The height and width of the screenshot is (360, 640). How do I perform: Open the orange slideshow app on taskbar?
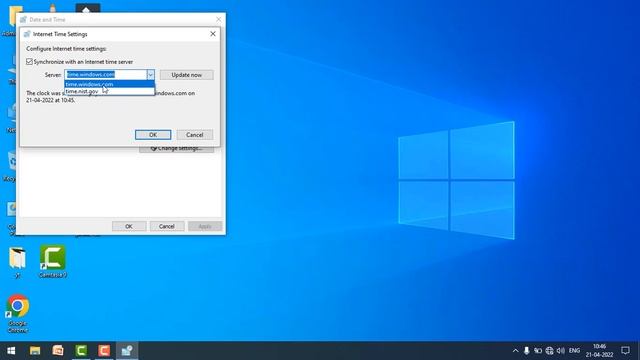(58, 351)
